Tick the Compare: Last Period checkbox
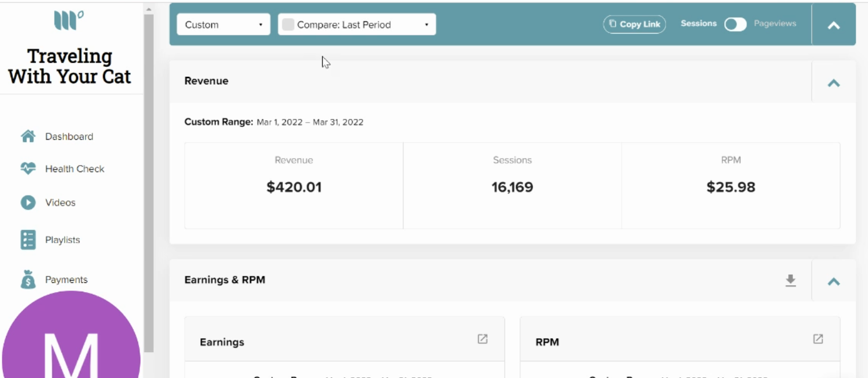 point(288,25)
